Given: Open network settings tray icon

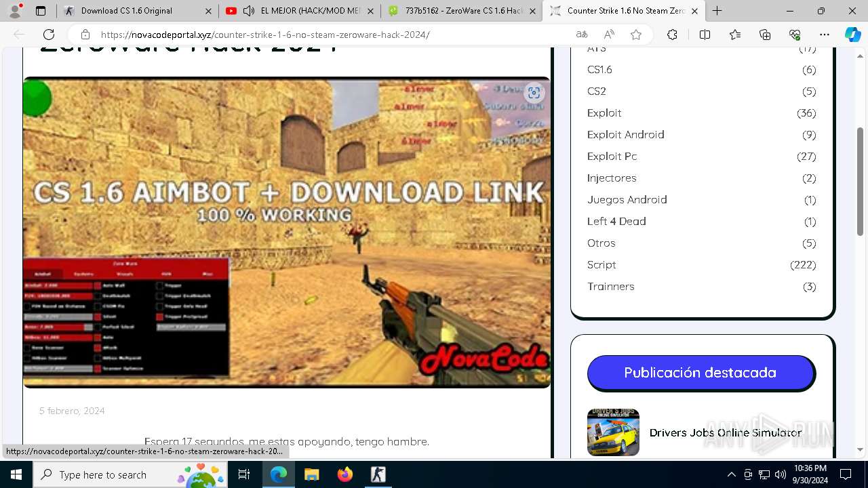Looking at the screenshot, I should (764, 474).
